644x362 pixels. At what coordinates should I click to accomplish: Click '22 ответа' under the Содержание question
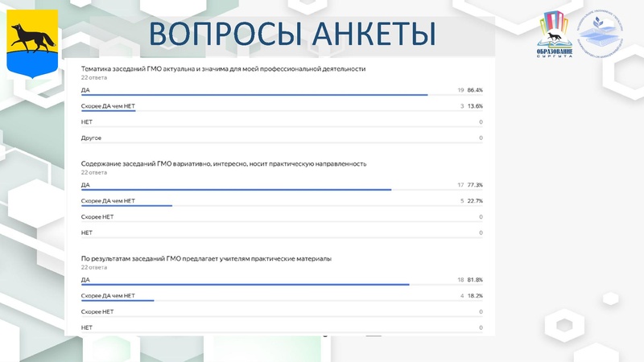click(x=93, y=172)
